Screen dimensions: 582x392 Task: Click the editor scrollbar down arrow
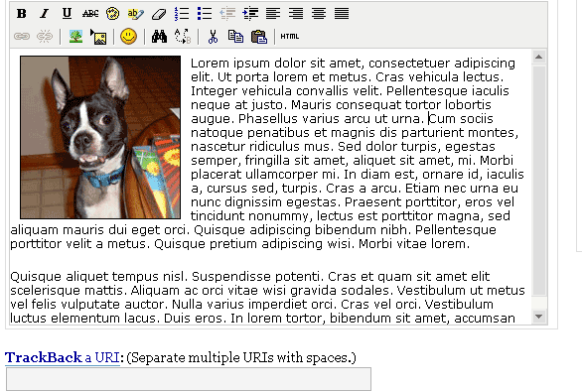click(x=539, y=317)
